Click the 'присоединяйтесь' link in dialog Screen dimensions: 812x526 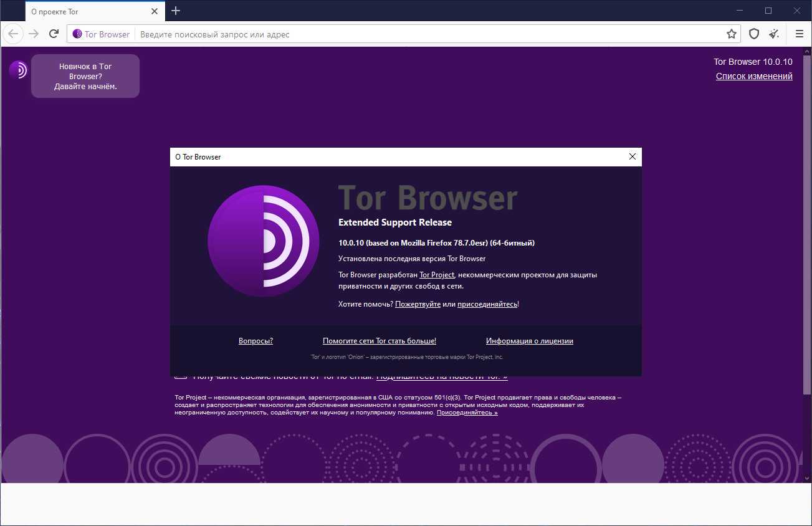click(487, 304)
